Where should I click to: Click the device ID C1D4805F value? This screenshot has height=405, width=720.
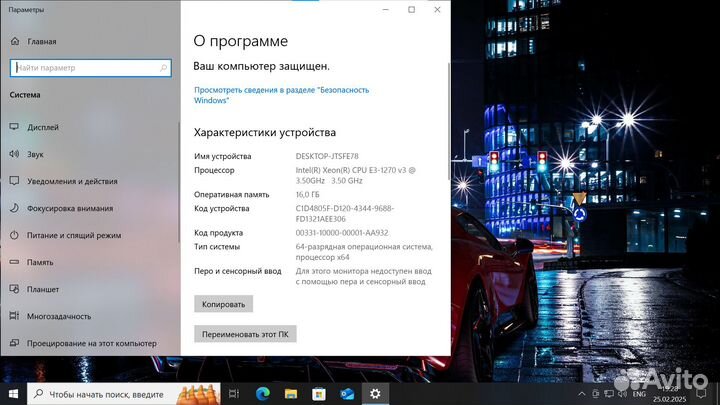pyautogui.click(x=345, y=214)
